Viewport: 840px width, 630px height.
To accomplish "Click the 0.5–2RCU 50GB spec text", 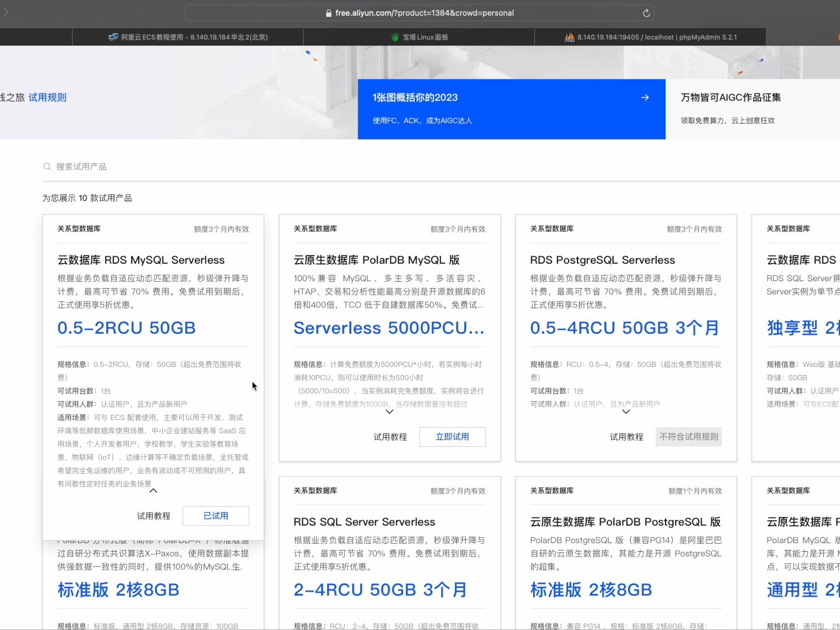I will pyautogui.click(x=127, y=328).
